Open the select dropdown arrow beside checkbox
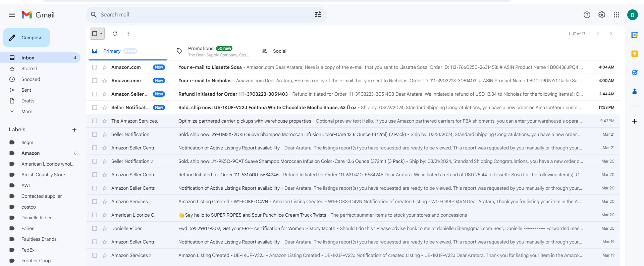Image resolution: width=644 pixels, height=266 pixels. [x=101, y=34]
